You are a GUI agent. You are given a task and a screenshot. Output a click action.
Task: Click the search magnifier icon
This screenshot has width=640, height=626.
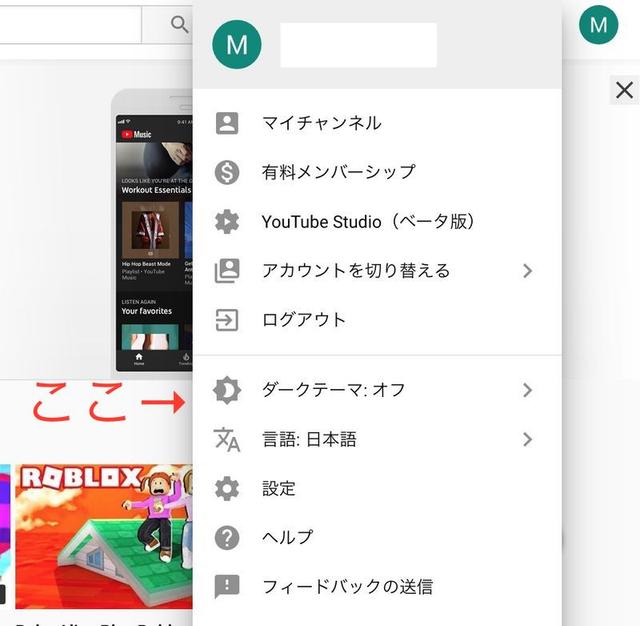180,24
